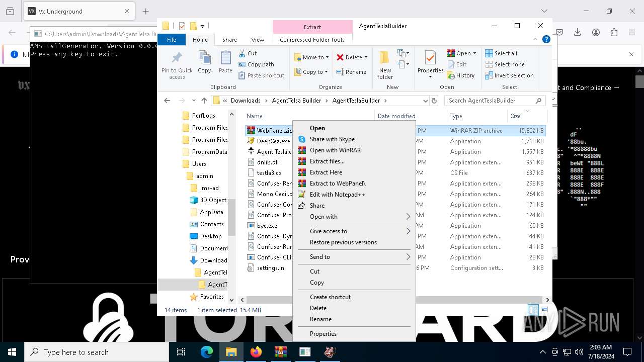Viewport: 644px width, 362px height.
Task: Click the Extract contextual tab header
Action: coord(312,27)
